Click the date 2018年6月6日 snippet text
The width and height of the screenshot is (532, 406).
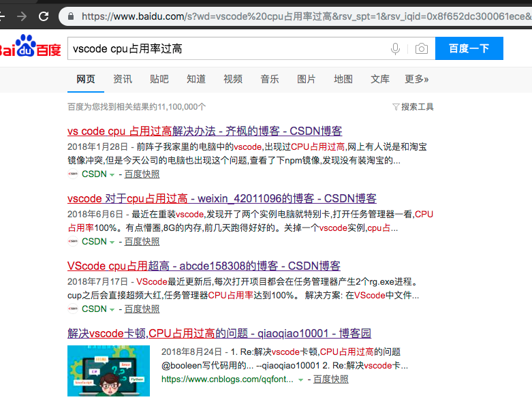coord(95,215)
